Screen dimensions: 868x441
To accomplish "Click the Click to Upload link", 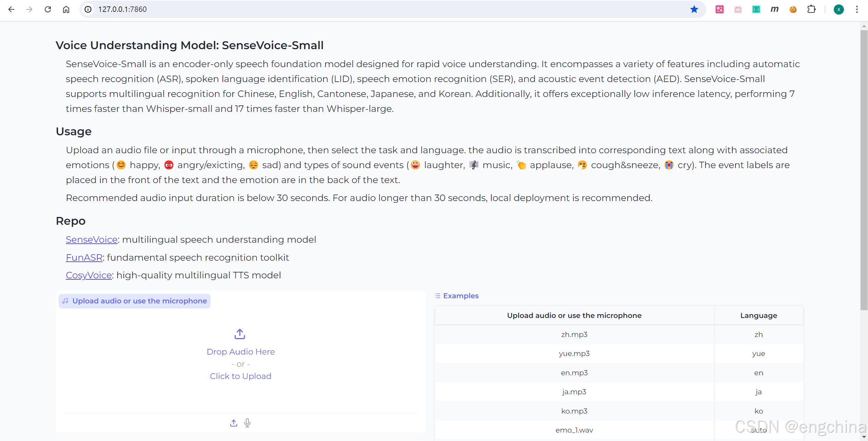I will [241, 376].
